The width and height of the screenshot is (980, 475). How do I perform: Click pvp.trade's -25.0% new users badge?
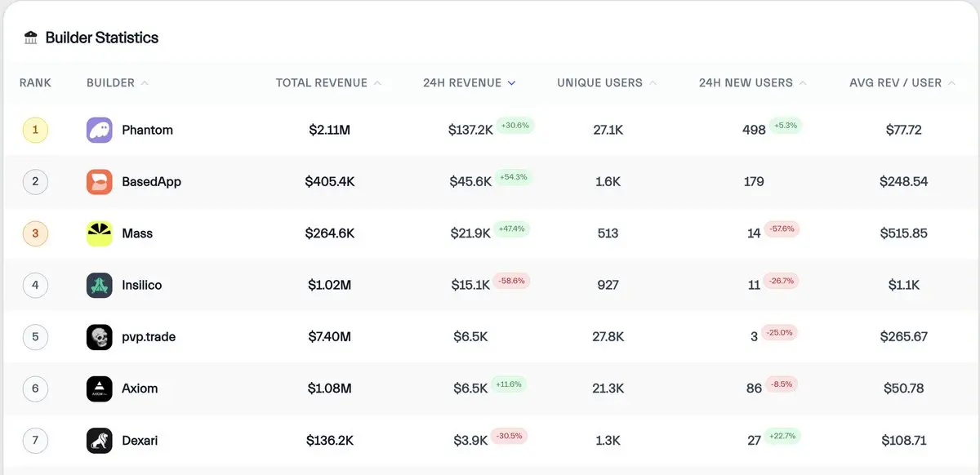click(779, 332)
